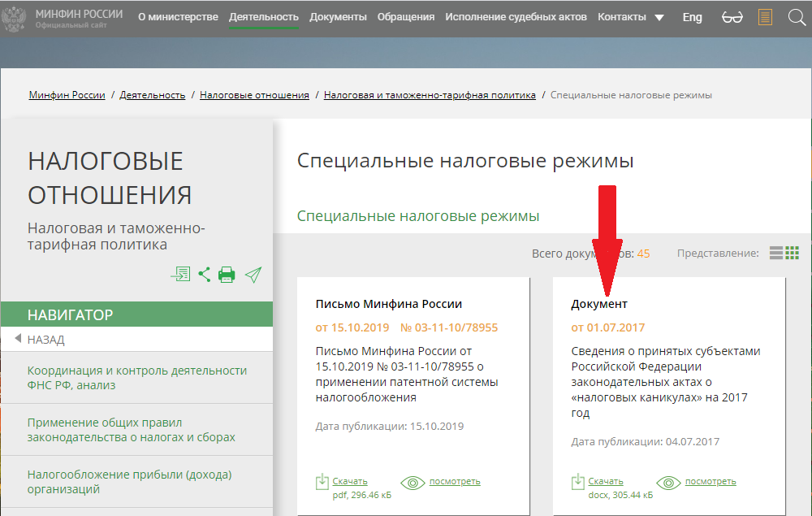Click посмотреть link on Документ card
The width and height of the screenshot is (812, 516).
pyautogui.click(x=711, y=481)
